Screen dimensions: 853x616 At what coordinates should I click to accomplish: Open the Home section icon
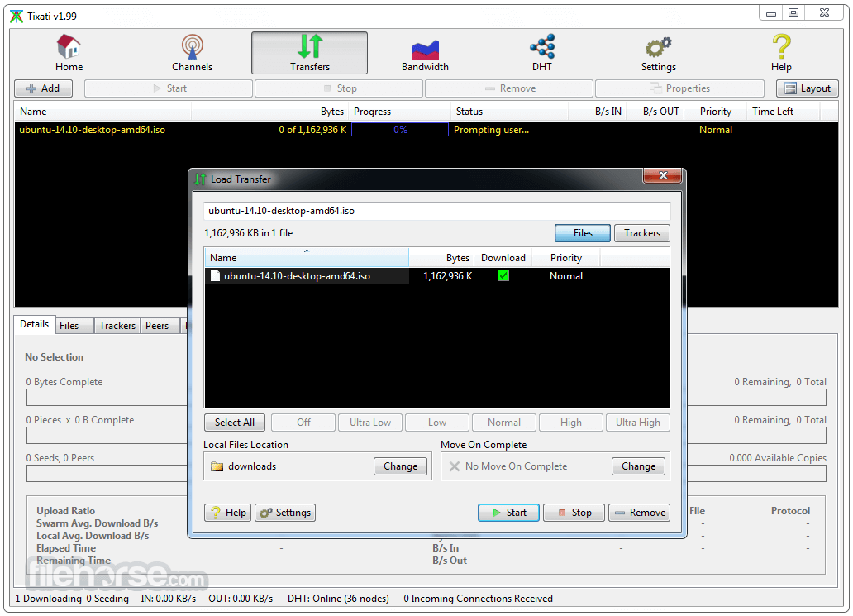click(x=69, y=46)
